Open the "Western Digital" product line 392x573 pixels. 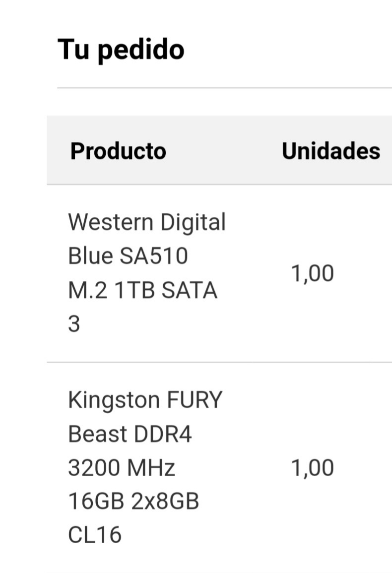(x=147, y=223)
